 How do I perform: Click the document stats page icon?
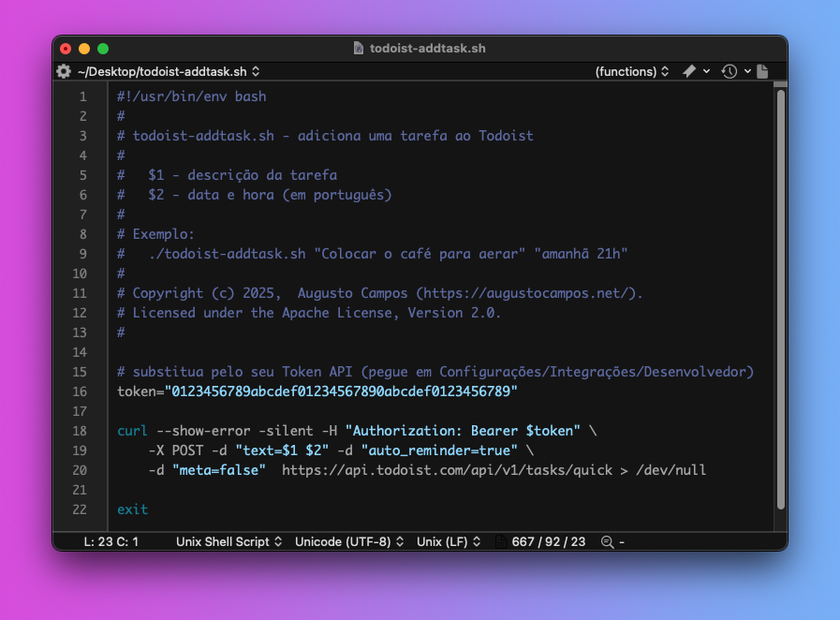[x=501, y=541]
